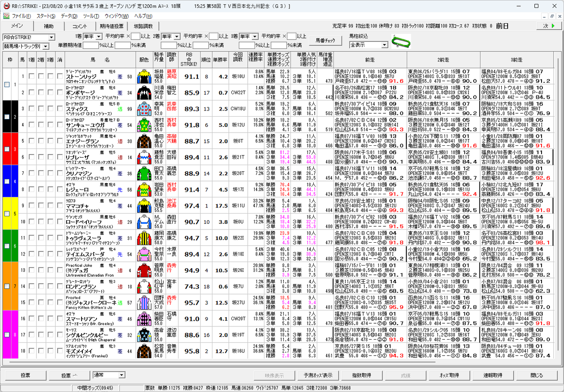Click ジャスパークローネ's jockey silks icon
564x392 pixels.
[x=144, y=302]
